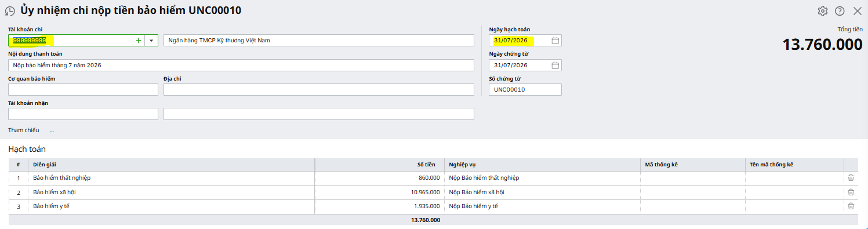The image size is (868, 229).
Task: Open the Tham chiếu ellipsis button
Action: [52, 130]
